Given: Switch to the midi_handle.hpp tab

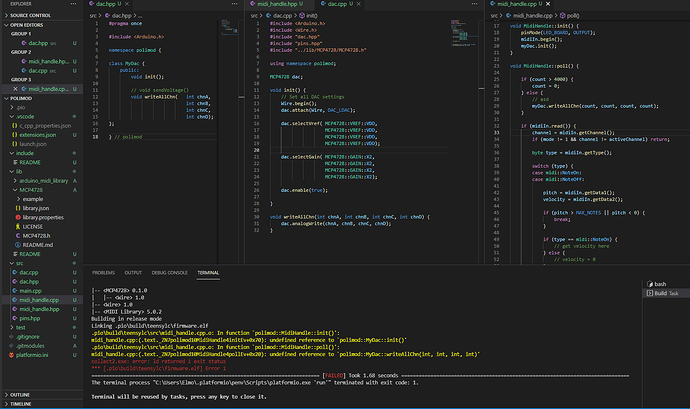Looking at the screenshot, I should (277, 4).
